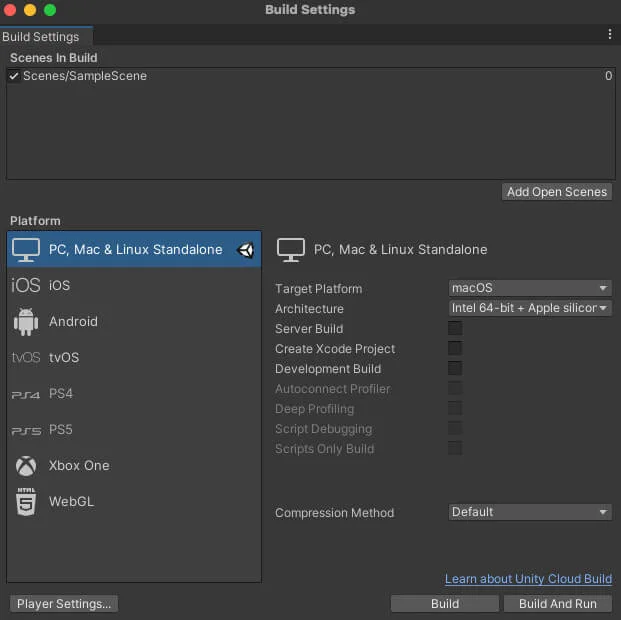The height and width of the screenshot is (620, 621).
Task: Toggle the Scripts Only Build checkbox
Action: pyautogui.click(x=455, y=448)
